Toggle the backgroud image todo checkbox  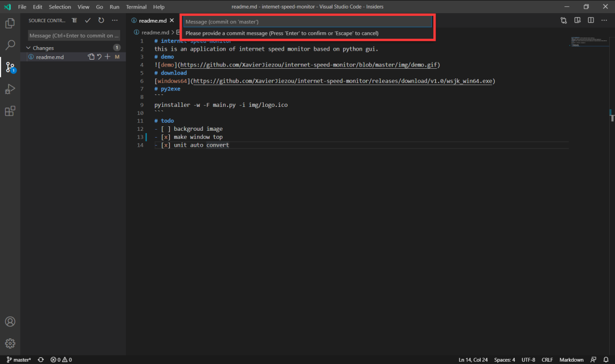(x=166, y=129)
